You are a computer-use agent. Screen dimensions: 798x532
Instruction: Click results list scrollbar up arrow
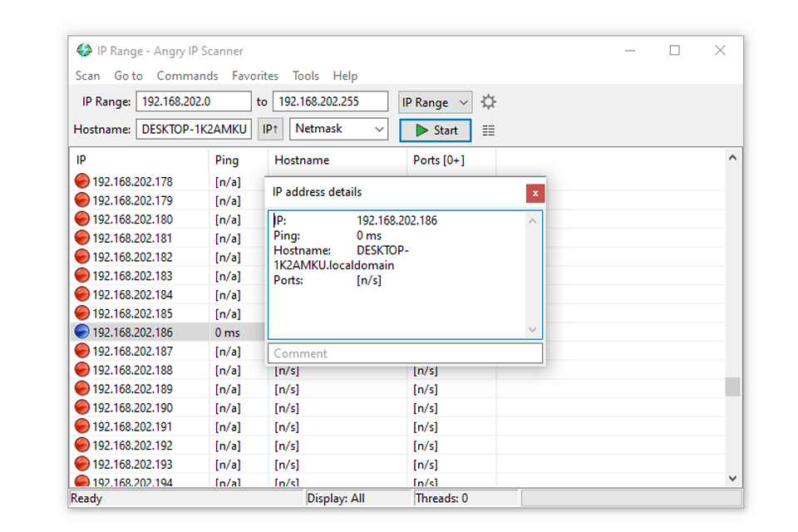coord(732,158)
